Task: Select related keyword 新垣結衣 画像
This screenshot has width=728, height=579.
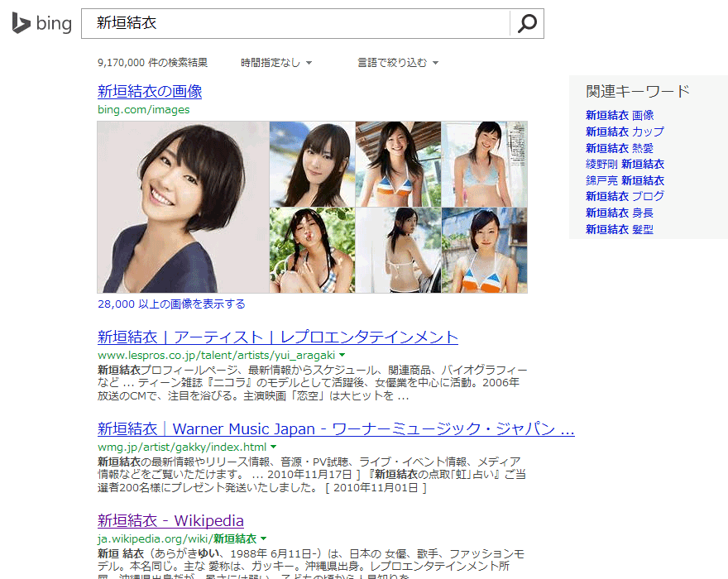Action: [x=620, y=115]
